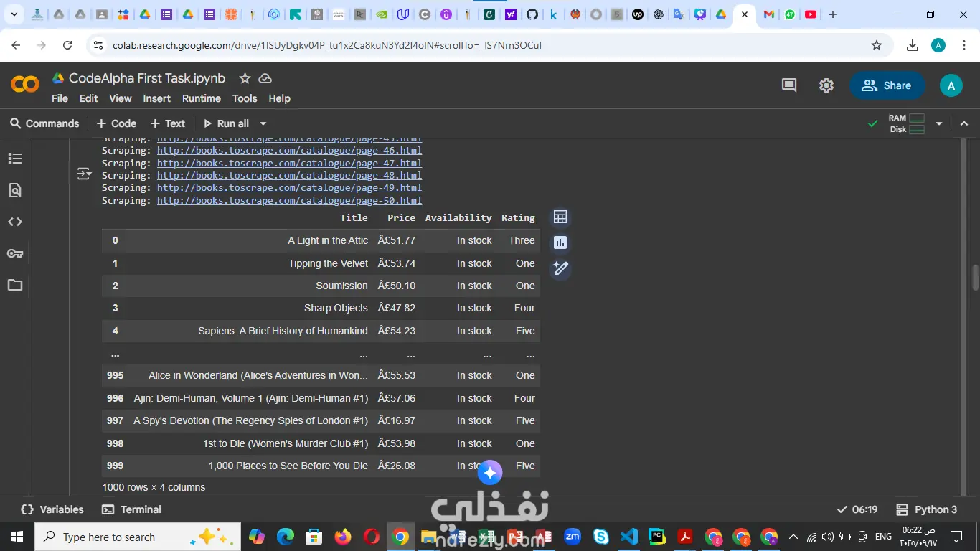This screenshot has height=551, width=980.
Task: Open the Variables panel
Action: [x=52, y=509]
